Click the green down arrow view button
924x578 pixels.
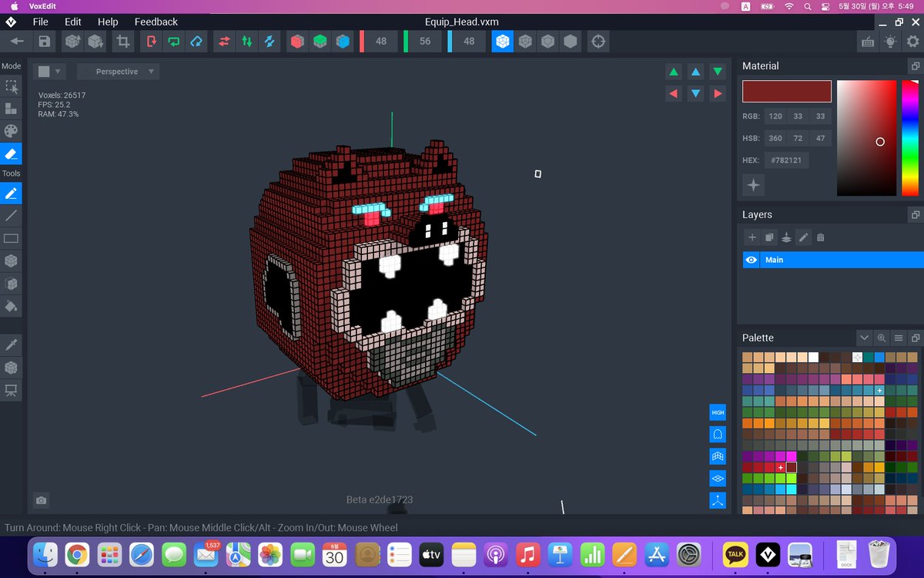[718, 72]
